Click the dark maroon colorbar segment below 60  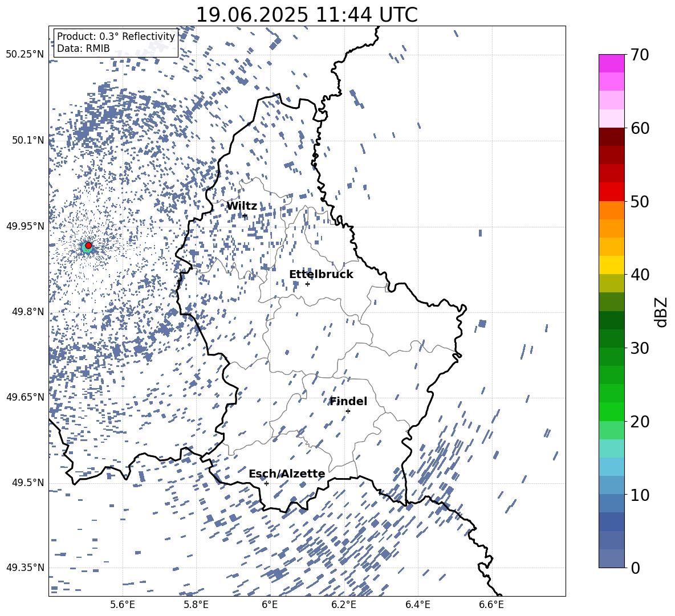coord(611,137)
